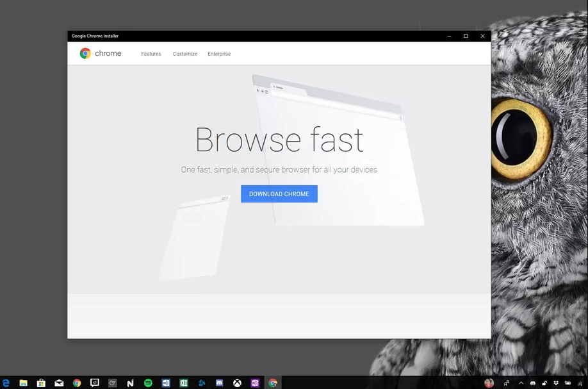This screenshot has width=588, height=389.
Task: Open Spotify from the taskbar
Action: [148, 383]
